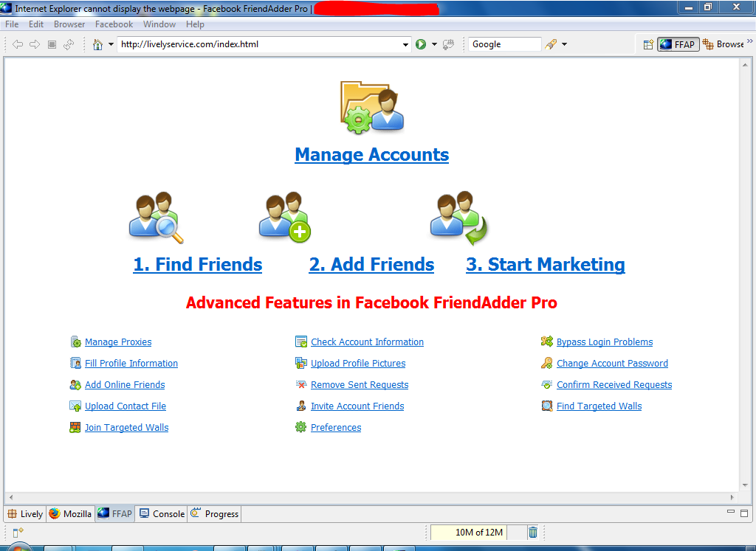Switch to the Mozilla tab
Image resolution: width=756 pixels, height=551 pixels.
pyautogui.click(x=70, y=514)
